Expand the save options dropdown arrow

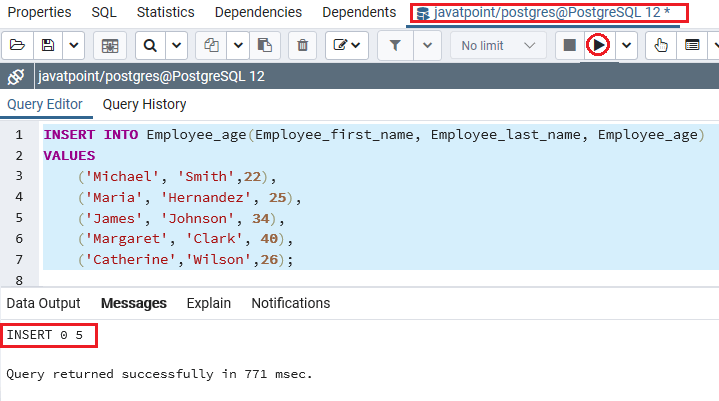point(73,45)
